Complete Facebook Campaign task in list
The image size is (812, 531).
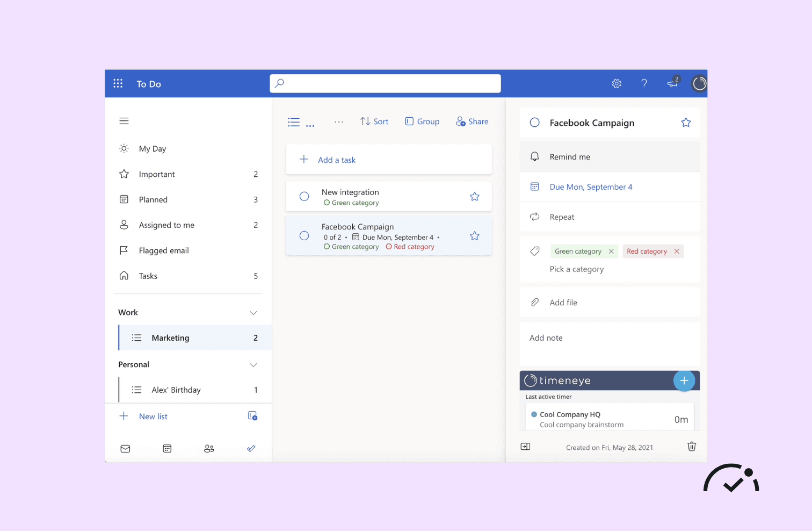pyautogui.click(x=304, y=236)
